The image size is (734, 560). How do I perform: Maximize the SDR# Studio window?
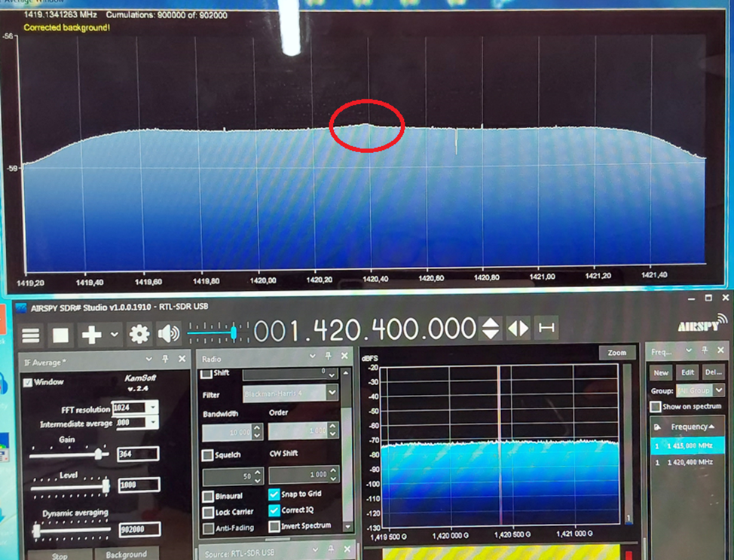pyautogui.click(x=708, y=298)
